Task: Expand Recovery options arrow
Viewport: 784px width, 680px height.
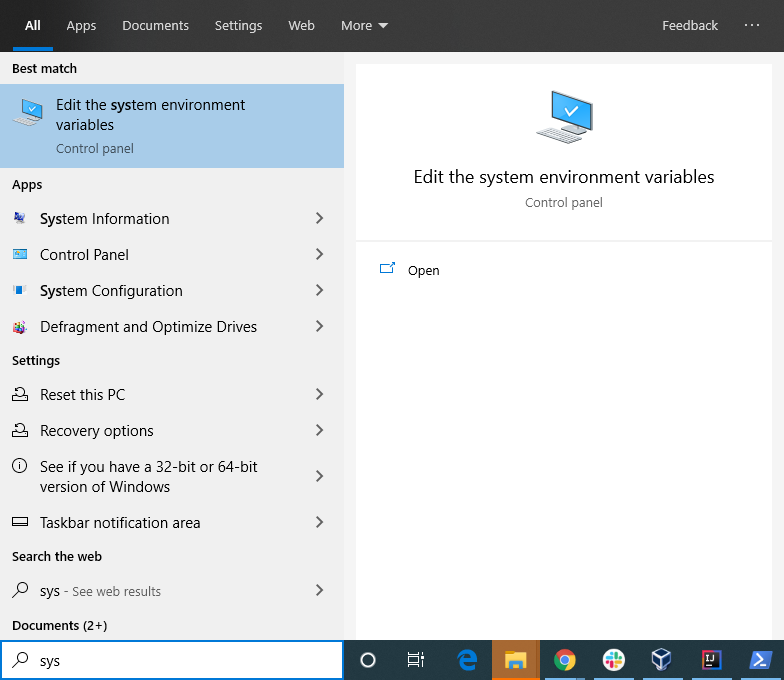Action: 320,430
